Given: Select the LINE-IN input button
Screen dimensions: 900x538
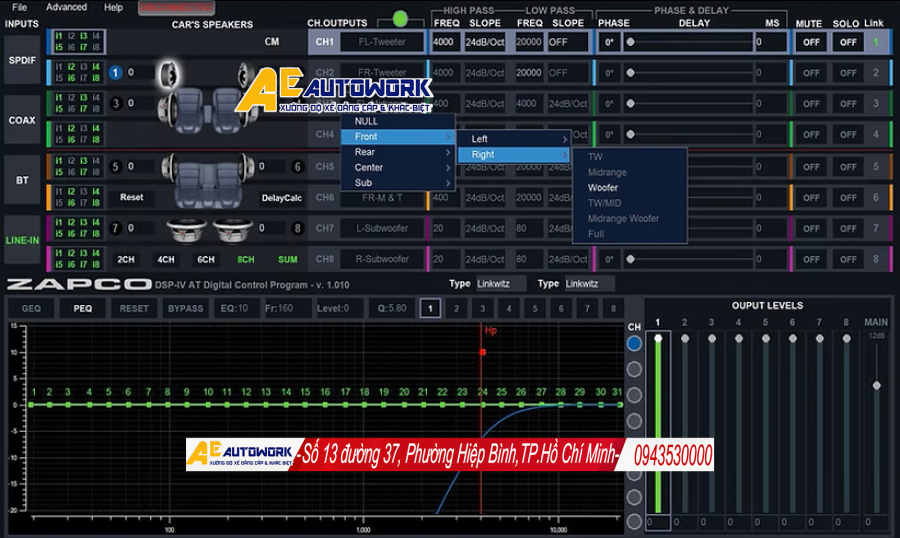Looking at the screenshot, I should (22, 240).
